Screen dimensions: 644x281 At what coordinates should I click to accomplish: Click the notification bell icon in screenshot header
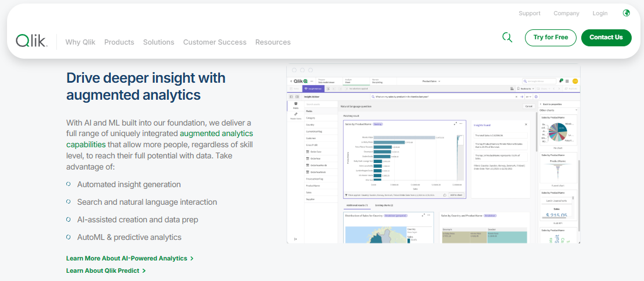coord(561,82)
